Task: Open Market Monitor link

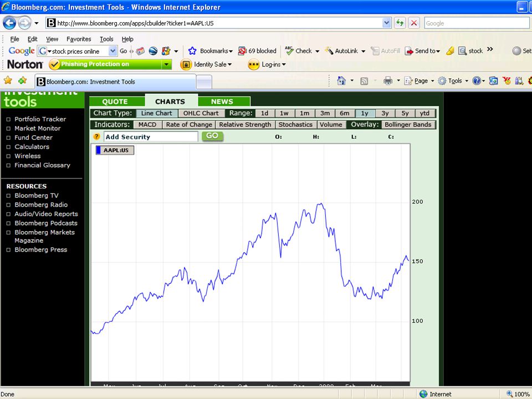Action: click(37, 128)
